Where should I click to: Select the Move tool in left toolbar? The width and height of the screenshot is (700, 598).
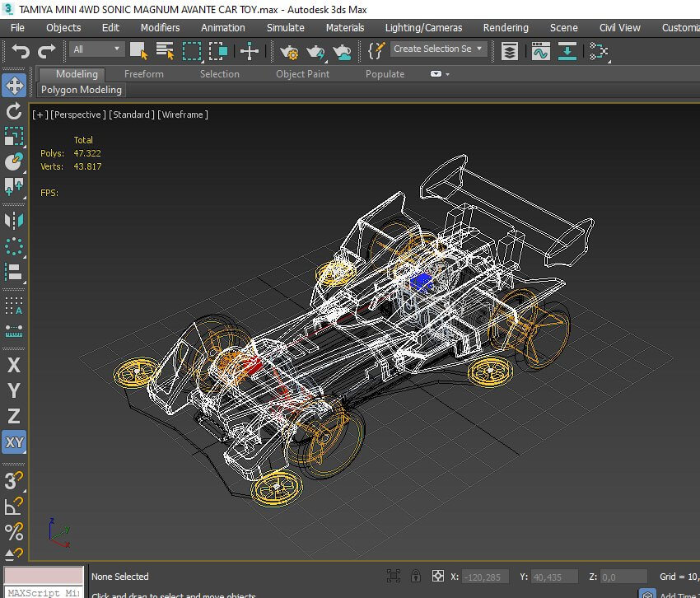tap(14, 86)
